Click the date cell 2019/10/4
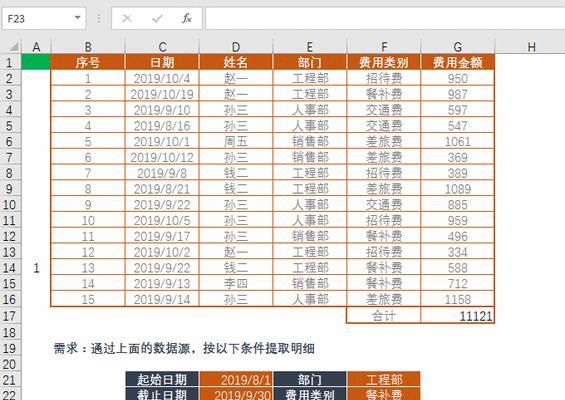 pos(162,78)
